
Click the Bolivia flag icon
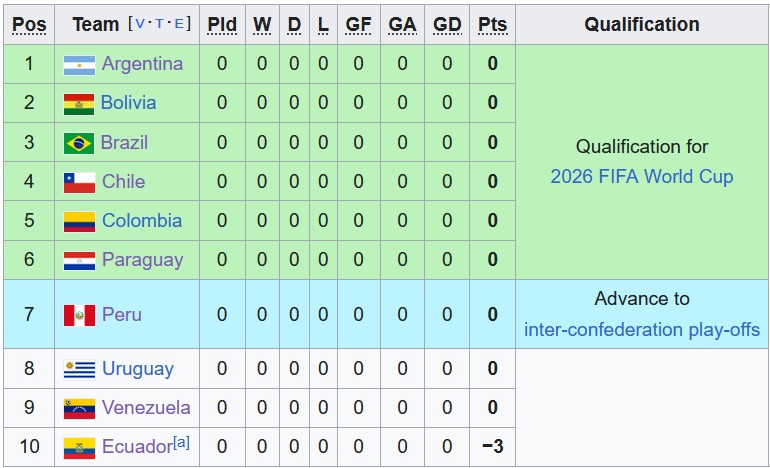click(79, 104)
